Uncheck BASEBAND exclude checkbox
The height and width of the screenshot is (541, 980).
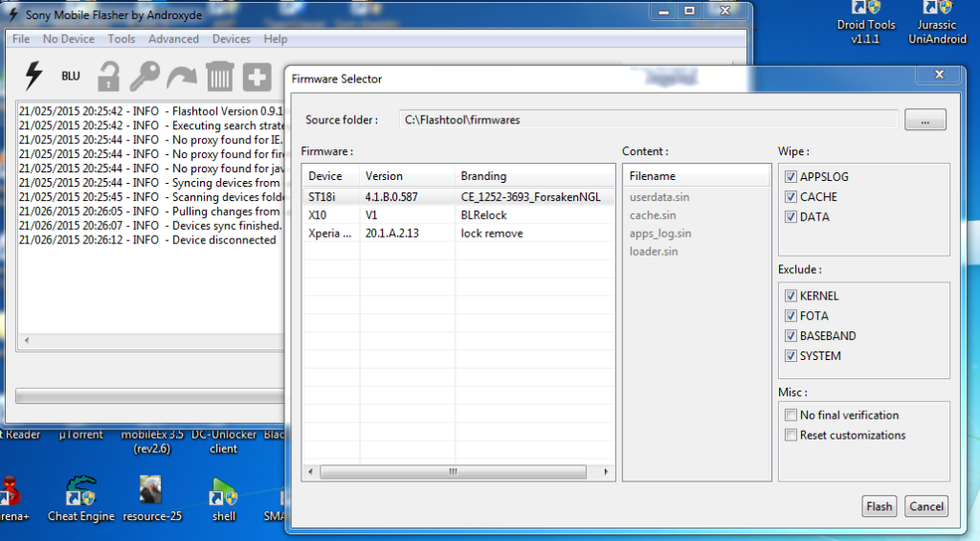791,336
